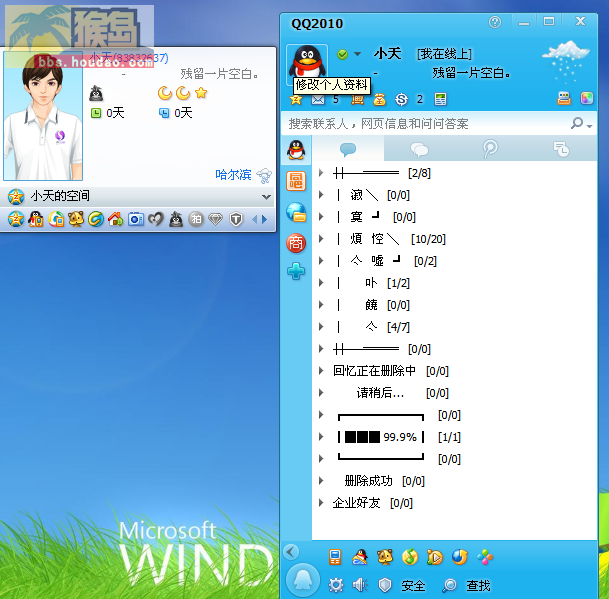Click the weather snow cloud icon

[x=566, y=60]
